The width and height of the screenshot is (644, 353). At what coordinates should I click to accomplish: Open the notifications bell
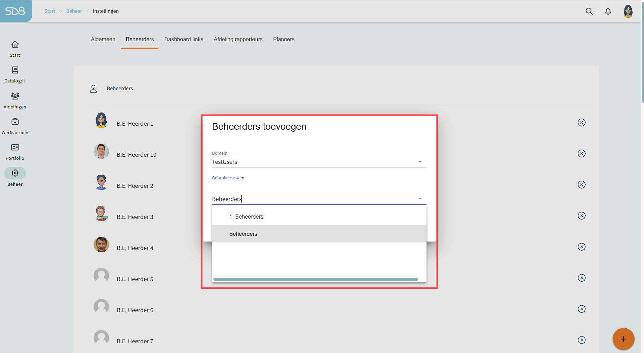coord(608,11)
